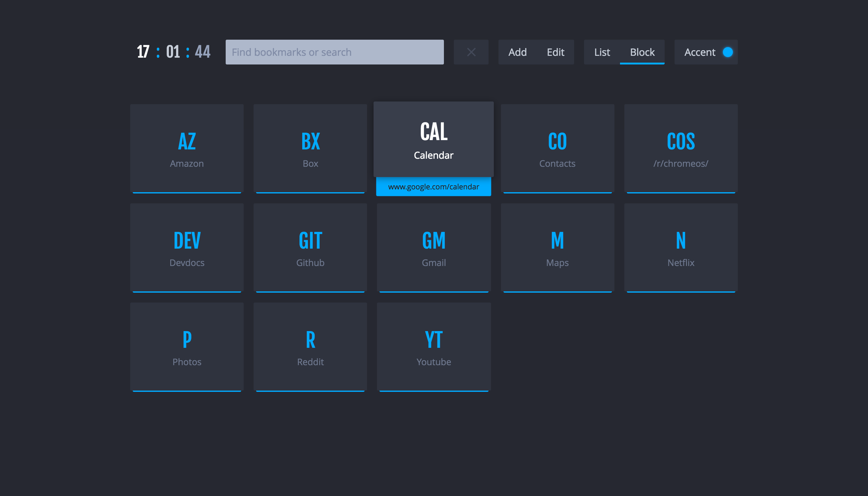Click the search field to type
Image resolution: width=868 pixels, height=496 pixels.
click(335, 52)
